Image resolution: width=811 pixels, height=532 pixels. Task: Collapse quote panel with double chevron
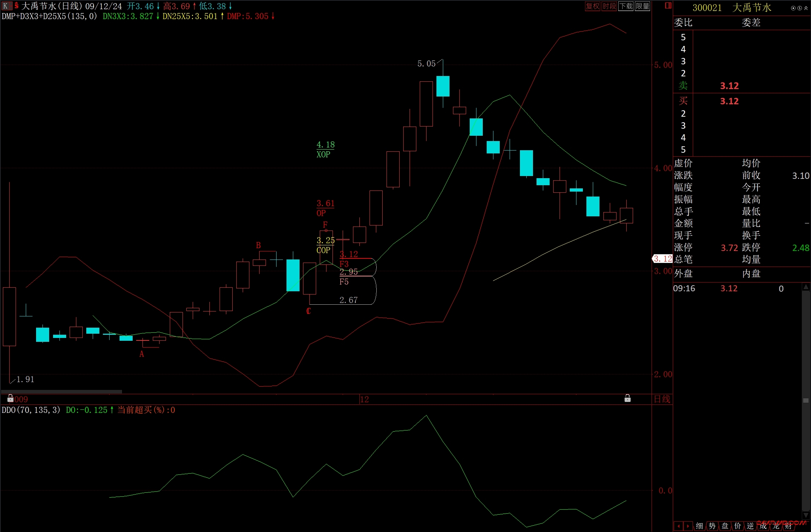click(806, 8)
